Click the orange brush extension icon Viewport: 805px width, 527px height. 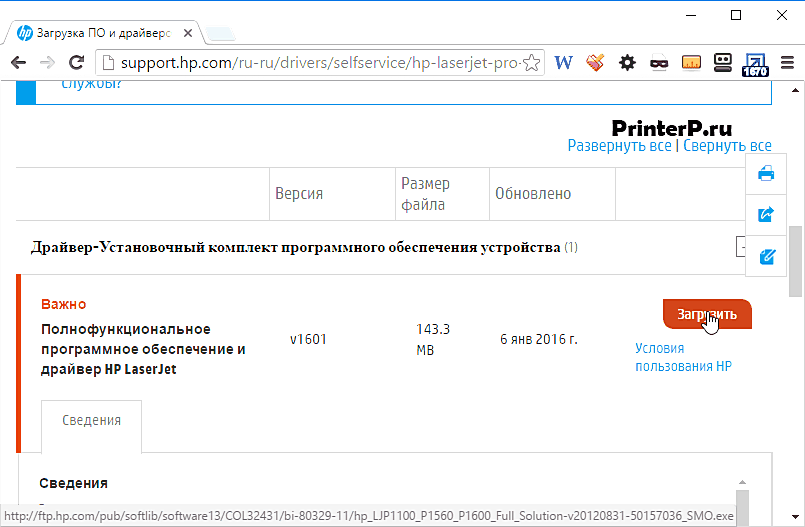pyautogui.click(x=595, y=63)
